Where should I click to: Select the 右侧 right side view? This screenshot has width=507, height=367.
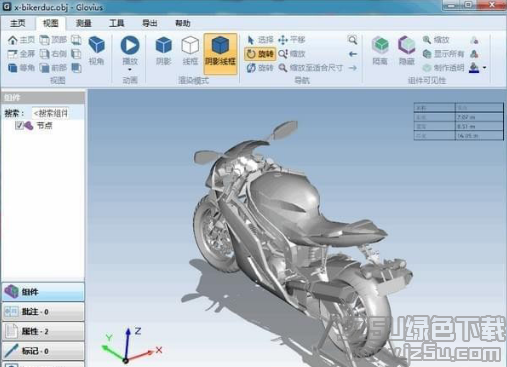coord(53,54)
